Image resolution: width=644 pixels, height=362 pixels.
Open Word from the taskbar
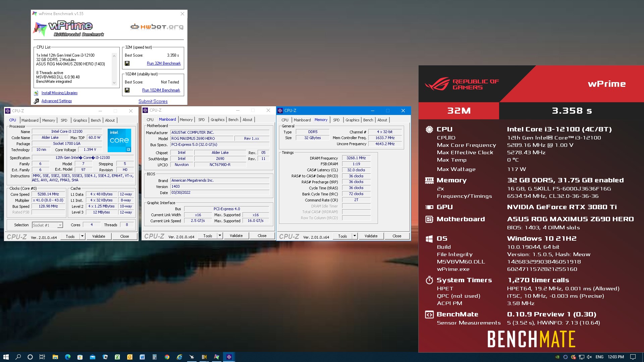pos(142,357)
